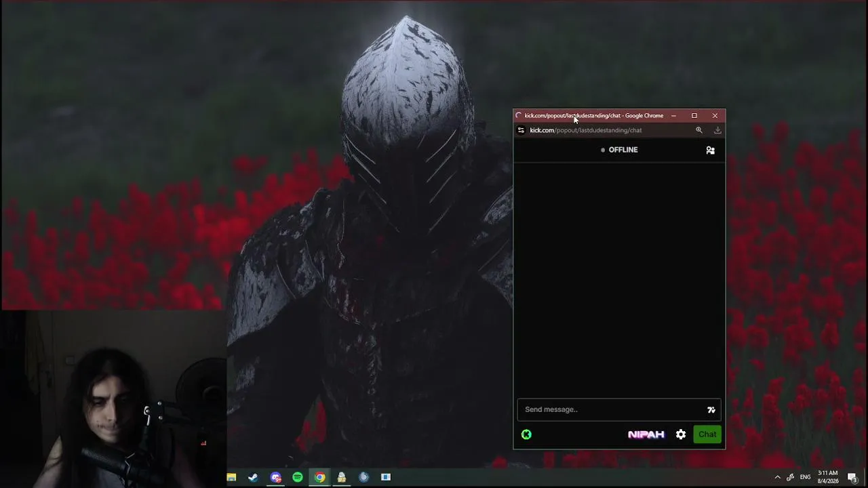Minimize the Kick chat Chrome window
868x488 pixels.
pyautogui.click(x=673, y=116)
